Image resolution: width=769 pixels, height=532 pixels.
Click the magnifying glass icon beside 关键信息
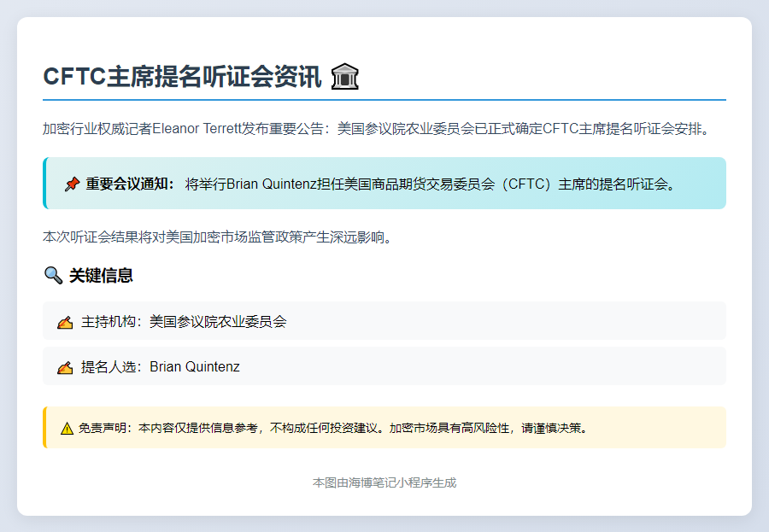click(54, 275)
